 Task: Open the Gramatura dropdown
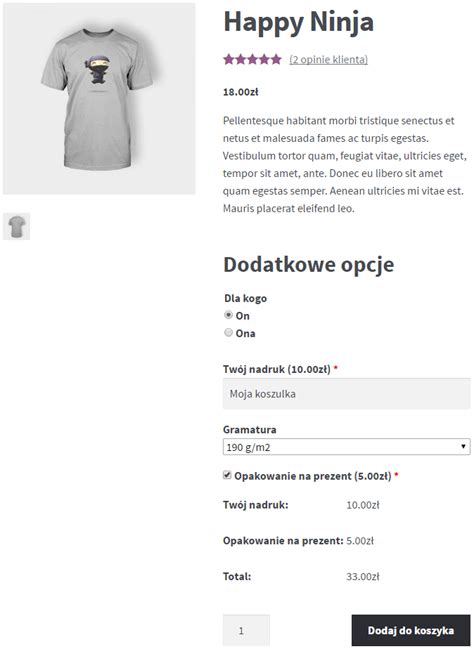point(346,447)
